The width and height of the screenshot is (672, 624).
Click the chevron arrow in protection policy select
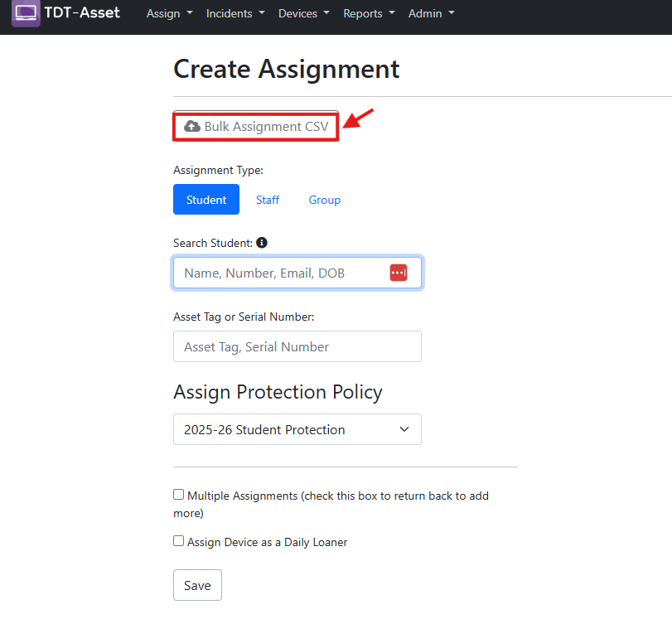point(404,429)
